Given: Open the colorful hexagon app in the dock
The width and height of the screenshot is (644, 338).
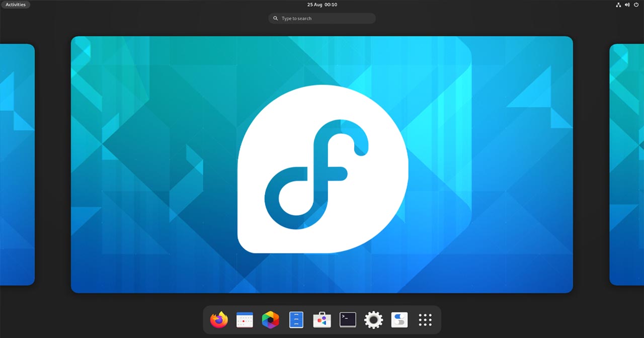Looking at the screenshot, I should (271, 320).
